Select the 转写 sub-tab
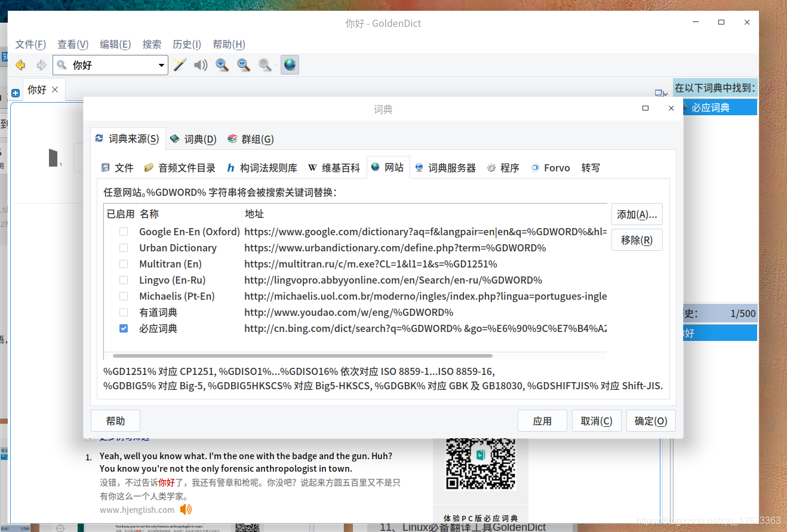This screenshot has width=787, height=532. 591,168
